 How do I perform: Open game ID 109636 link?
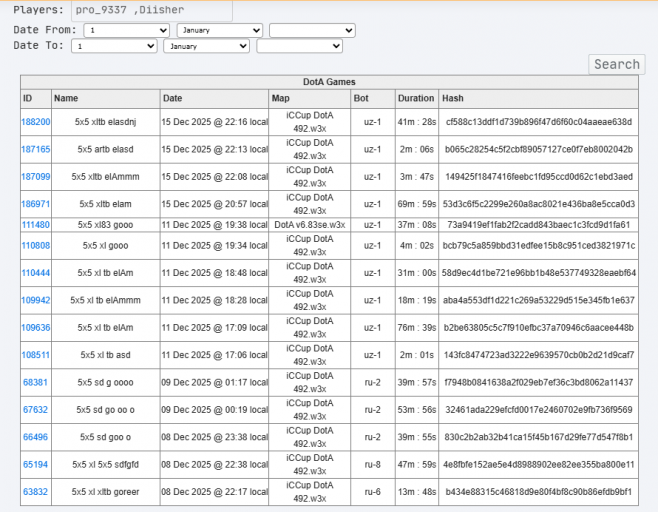tap(36, 327)
